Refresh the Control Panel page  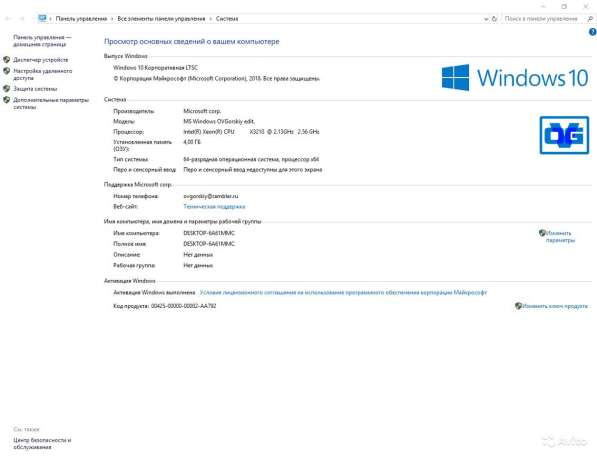click(494, 19)
